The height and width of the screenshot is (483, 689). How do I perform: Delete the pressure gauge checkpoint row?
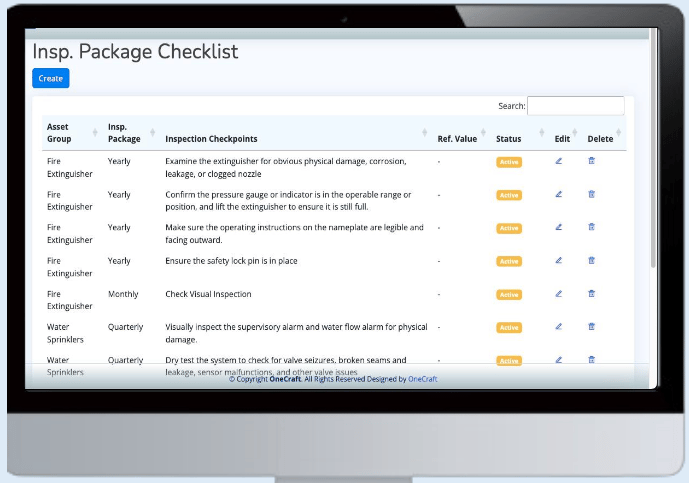[591, 194]
